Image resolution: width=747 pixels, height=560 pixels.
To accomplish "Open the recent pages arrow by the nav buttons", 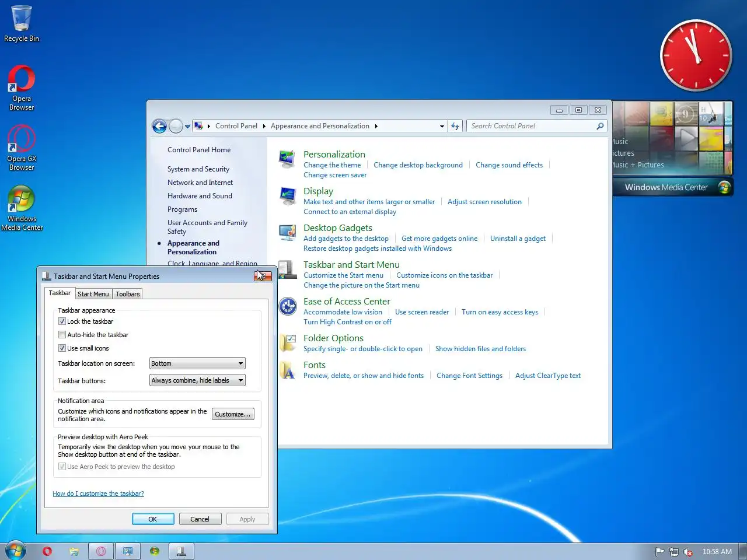I will click(x=187, y=126).
